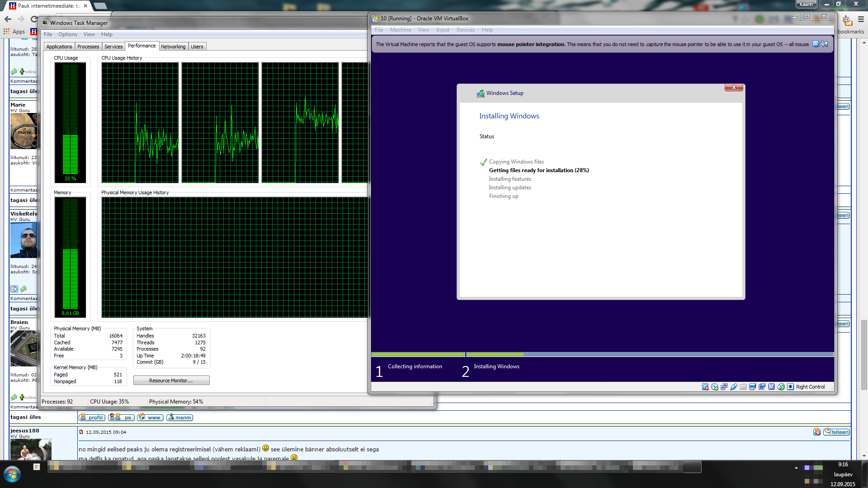Open Chrome hamburger menu

tap(861, 19)
